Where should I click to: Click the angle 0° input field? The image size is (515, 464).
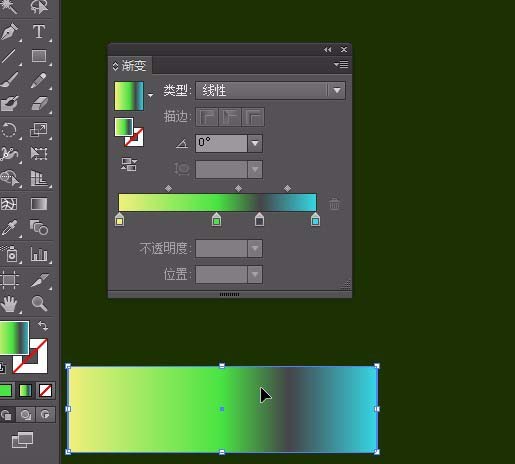221,143
